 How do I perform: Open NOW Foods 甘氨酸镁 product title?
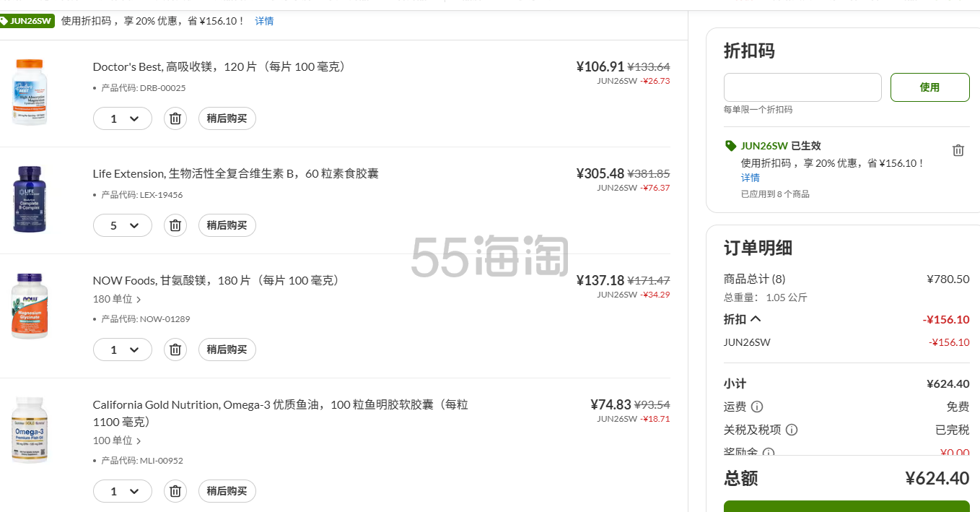216,280
